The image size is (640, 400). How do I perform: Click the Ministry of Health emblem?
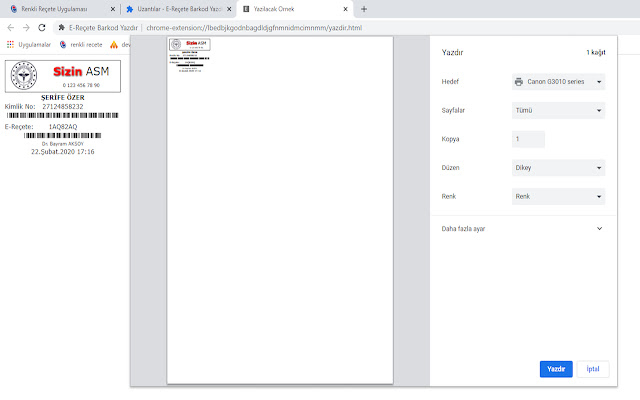(x=24, y=76)
